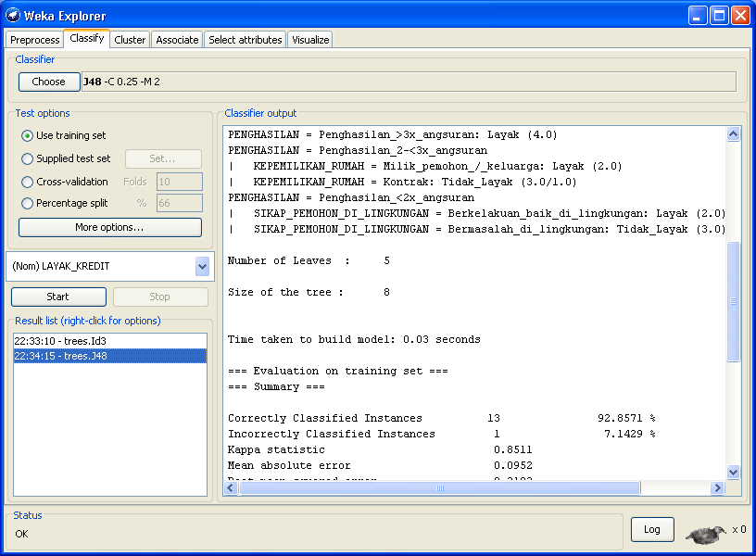Open the Cluster tab
Screen dimensions: 756x556
pyautogui.click(x=130, y=40)
